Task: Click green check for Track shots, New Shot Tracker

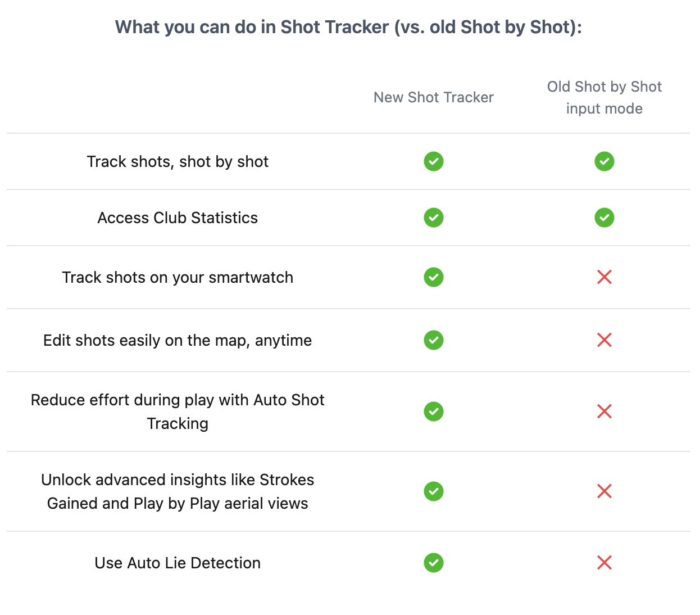Action: 433,161
